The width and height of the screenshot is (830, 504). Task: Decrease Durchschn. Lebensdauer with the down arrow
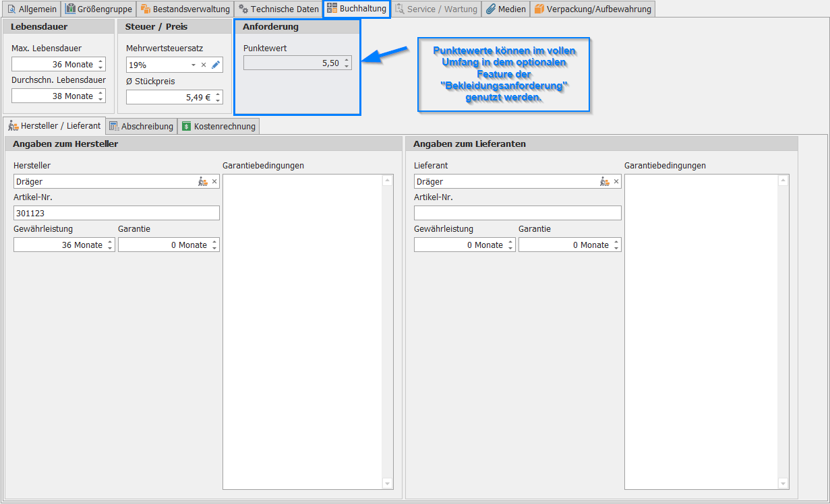(x=101, y=99)
